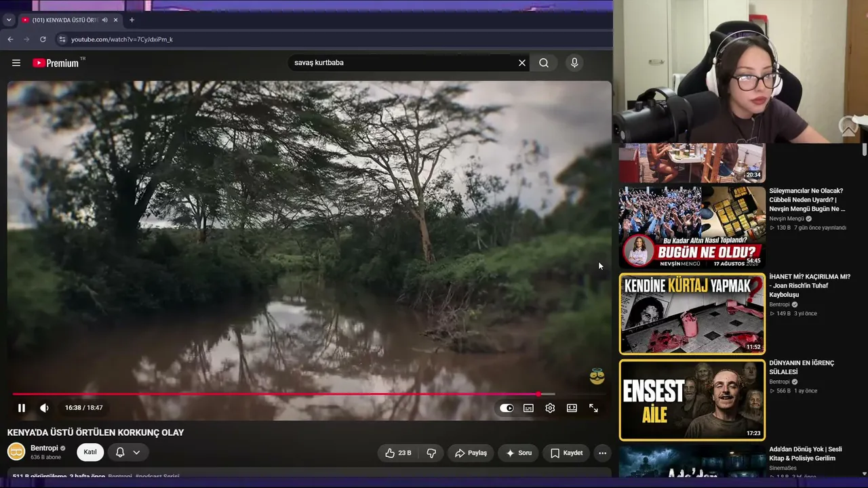Enter fullscreen mode
Image resolution: width=868 pixels, height=488 pixels.
tap(593, 408)
